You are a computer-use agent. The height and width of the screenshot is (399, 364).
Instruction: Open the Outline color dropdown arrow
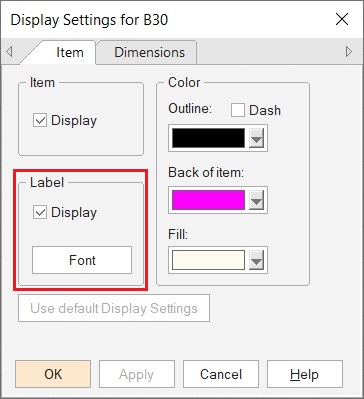pyautogui.click(x=256, y=138)
